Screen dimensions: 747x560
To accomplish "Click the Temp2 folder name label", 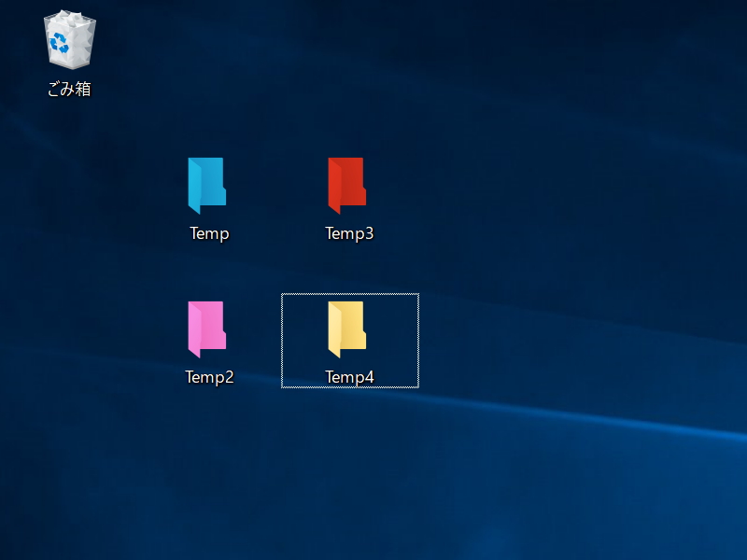I will (209, 377).
